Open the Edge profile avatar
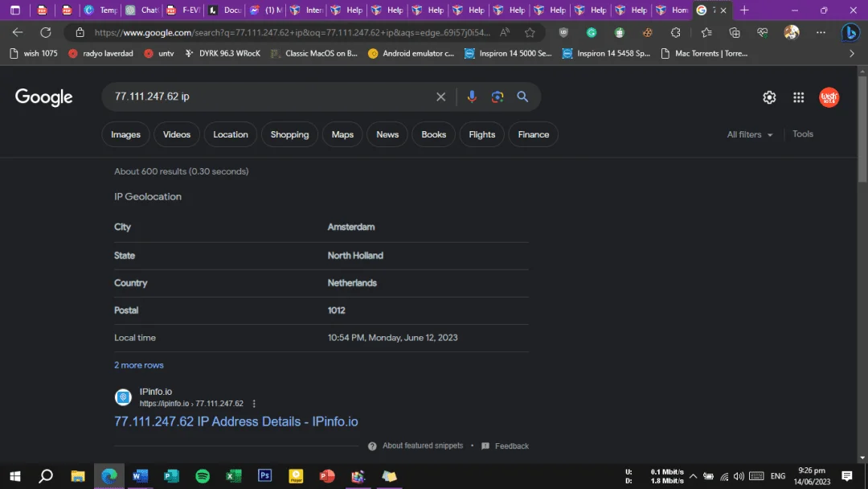Viewport: 868px width, 489px height. tap(792, 33)
